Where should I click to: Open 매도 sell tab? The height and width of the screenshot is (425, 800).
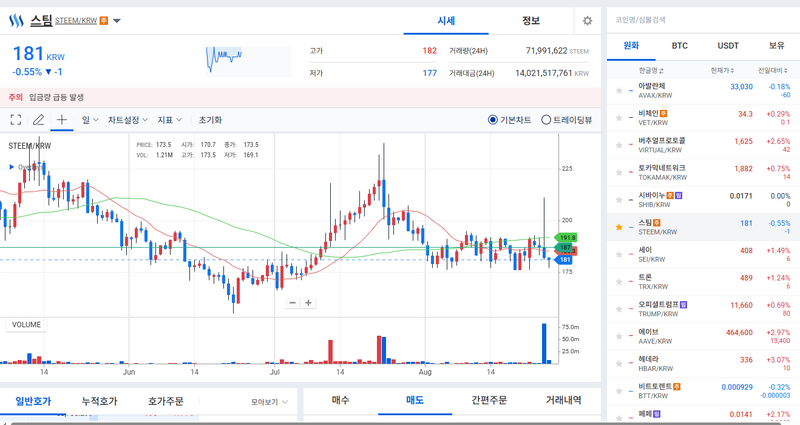[x=415, y=401]
